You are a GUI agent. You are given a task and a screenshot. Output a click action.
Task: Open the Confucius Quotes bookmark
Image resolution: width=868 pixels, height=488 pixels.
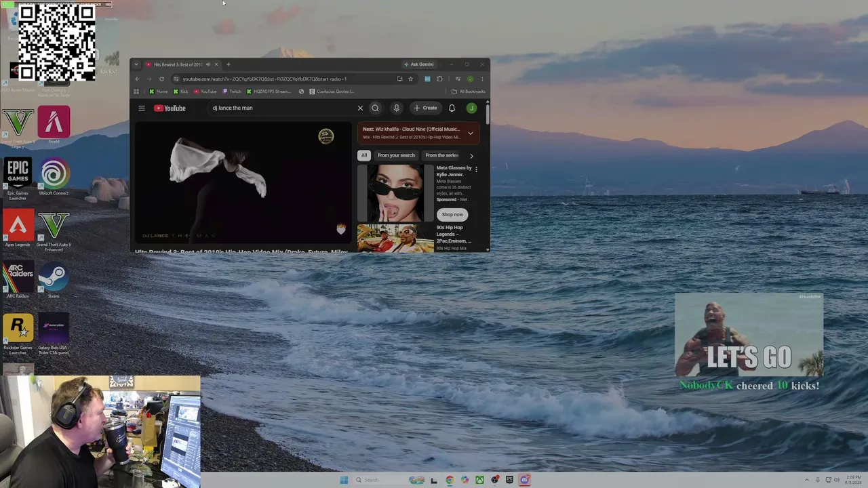coord(332,91)
